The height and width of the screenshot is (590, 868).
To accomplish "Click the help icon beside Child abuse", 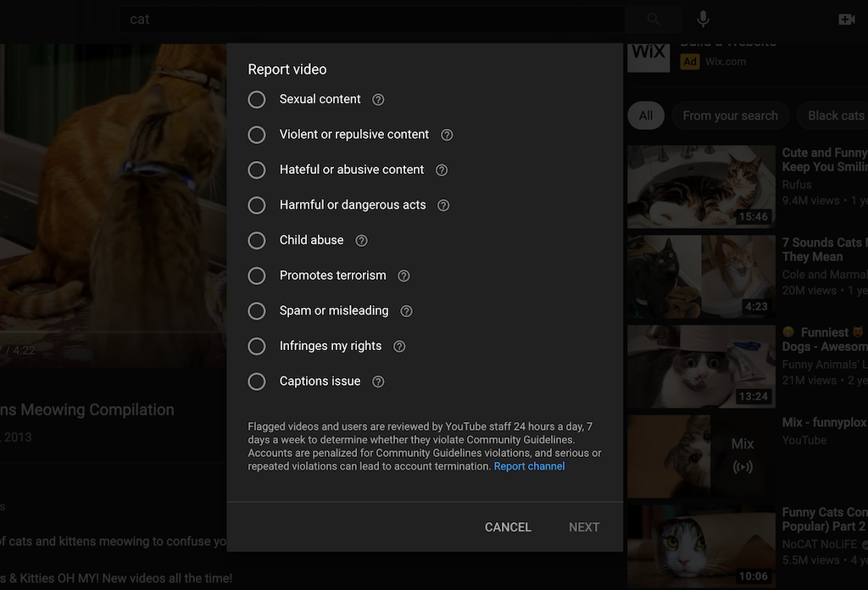I will pyautogui.click(x=361, y=241).
